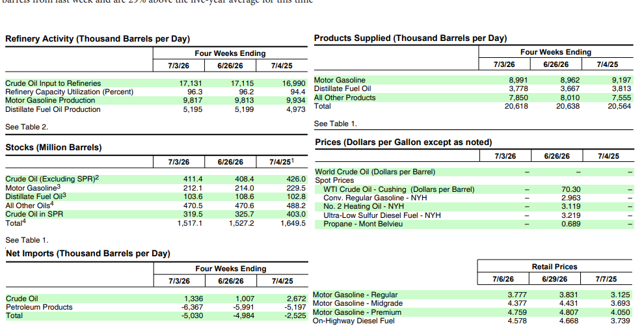644x335 pixels.
Task: Click the 2.963 regular gasoline NYH price
Action: (571, 198)
